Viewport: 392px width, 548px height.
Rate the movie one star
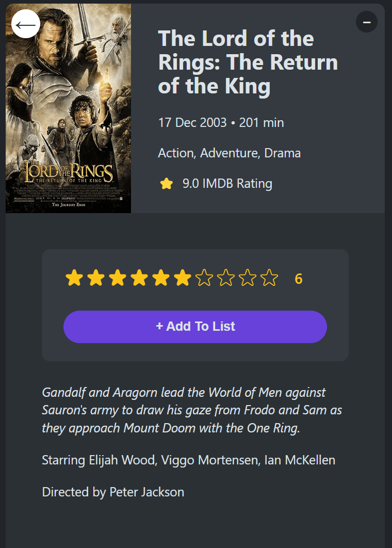74,278
